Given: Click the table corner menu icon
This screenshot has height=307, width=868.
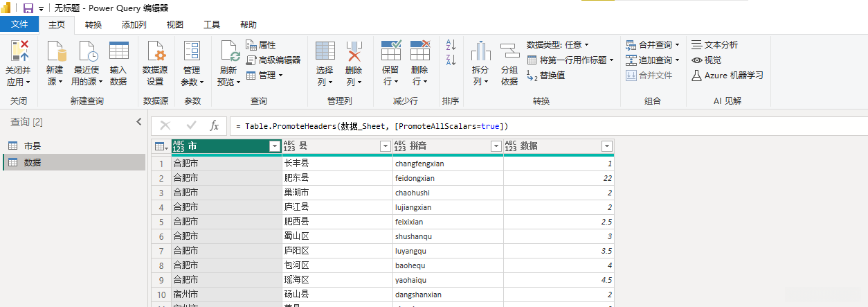Looking at the screenshot, I should point(161,146).
